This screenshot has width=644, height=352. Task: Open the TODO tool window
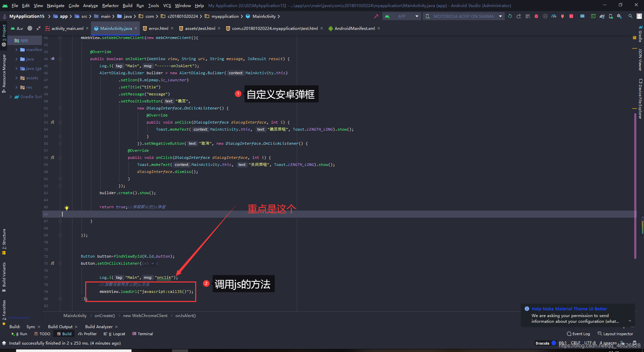pyautogui.click(x=42, y=334)
